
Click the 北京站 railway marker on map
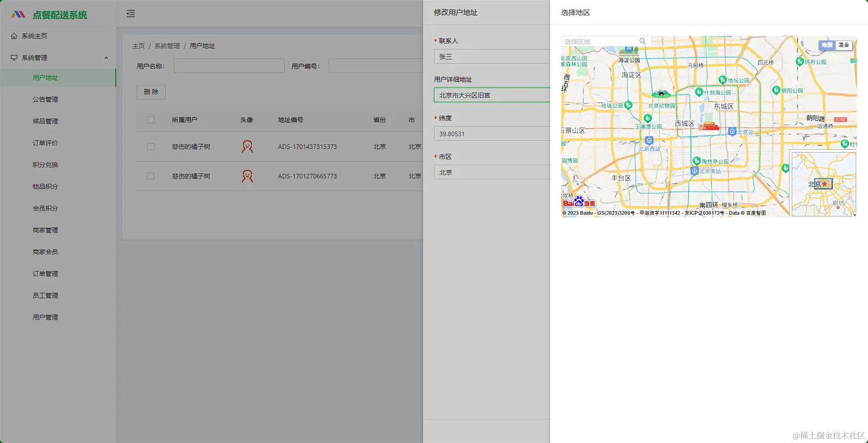pos(732,132)
